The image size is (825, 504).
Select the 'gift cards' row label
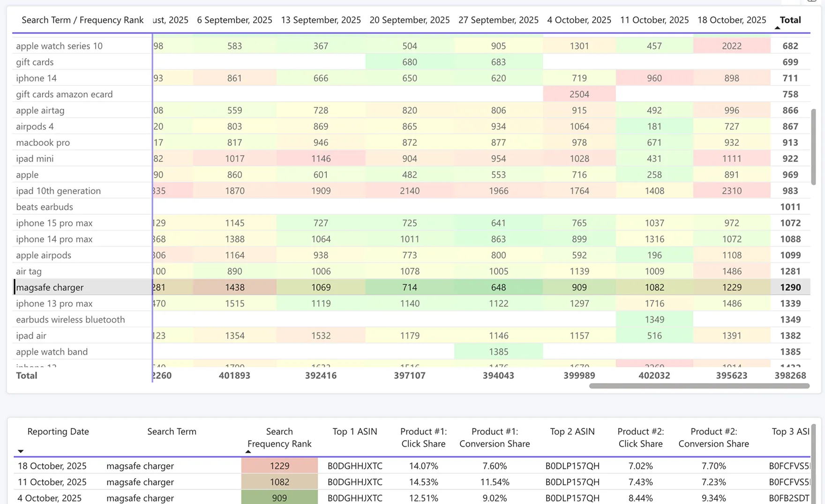tap(35, 62)
